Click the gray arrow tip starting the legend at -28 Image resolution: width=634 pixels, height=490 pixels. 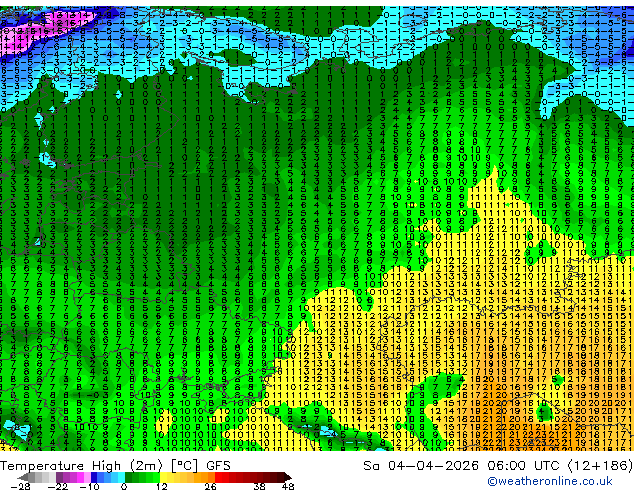pos(22,477)
